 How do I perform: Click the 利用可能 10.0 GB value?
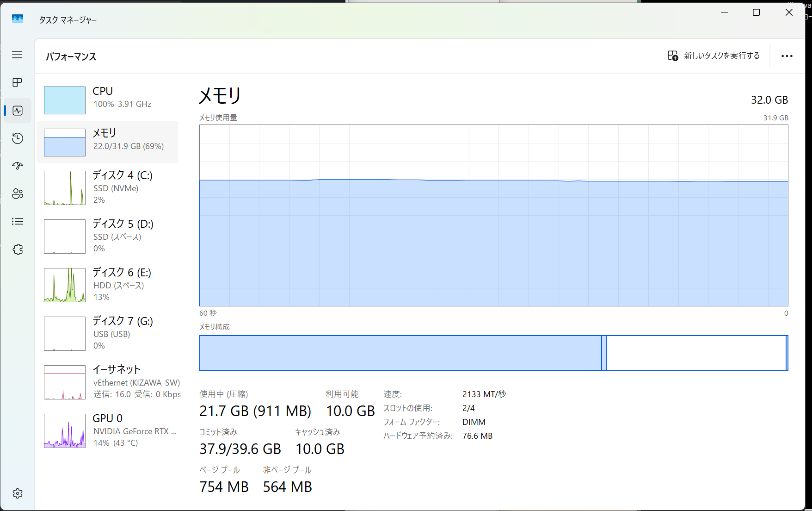(351, 411)
